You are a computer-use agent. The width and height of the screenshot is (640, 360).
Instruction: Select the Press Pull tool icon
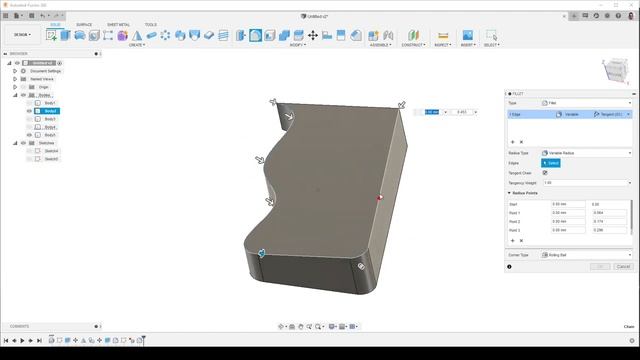click(241, 36)
